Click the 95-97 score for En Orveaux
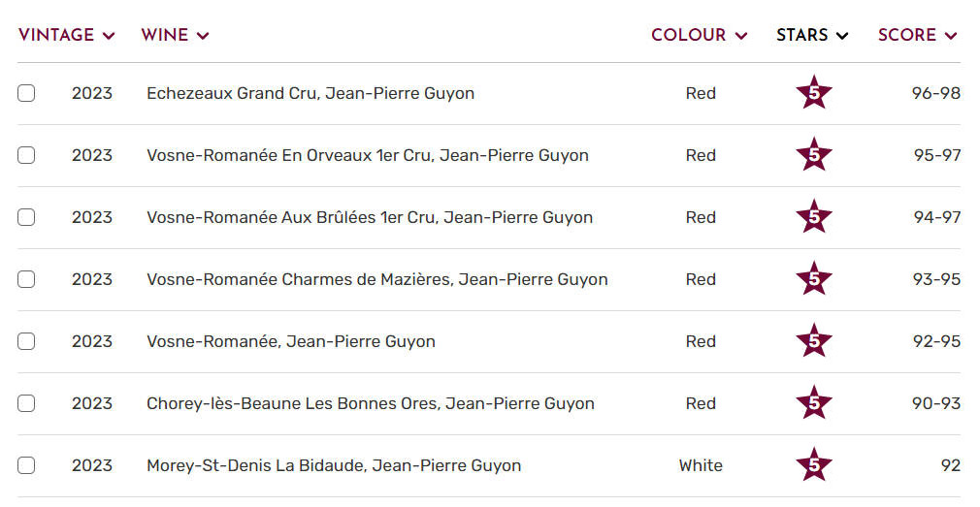 tap(936, 155)
